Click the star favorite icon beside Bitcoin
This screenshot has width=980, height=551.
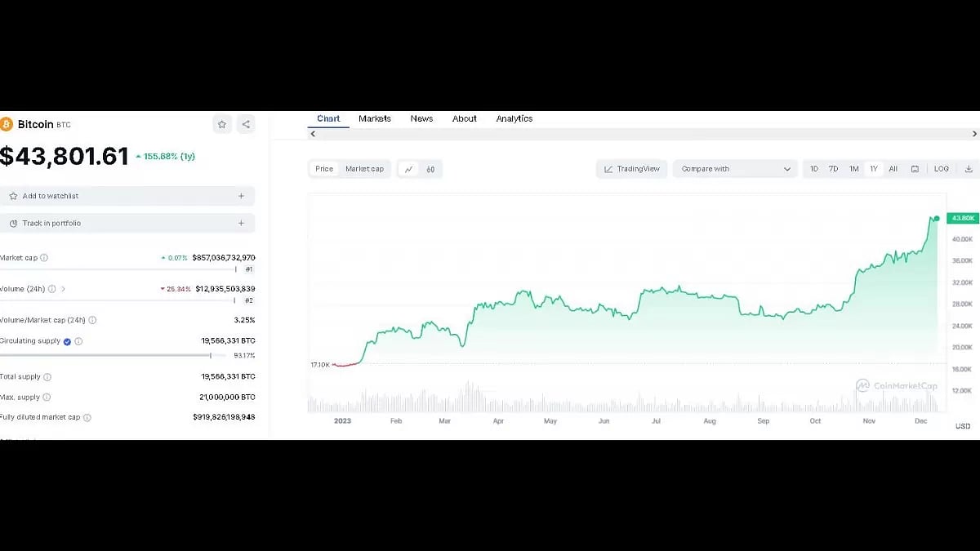point(222,124)
